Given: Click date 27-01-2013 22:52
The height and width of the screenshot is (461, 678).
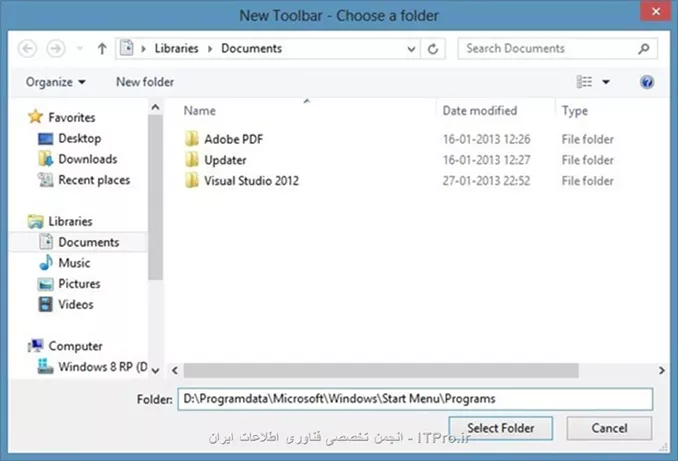Looking at the screenshot, I should 486,181.
